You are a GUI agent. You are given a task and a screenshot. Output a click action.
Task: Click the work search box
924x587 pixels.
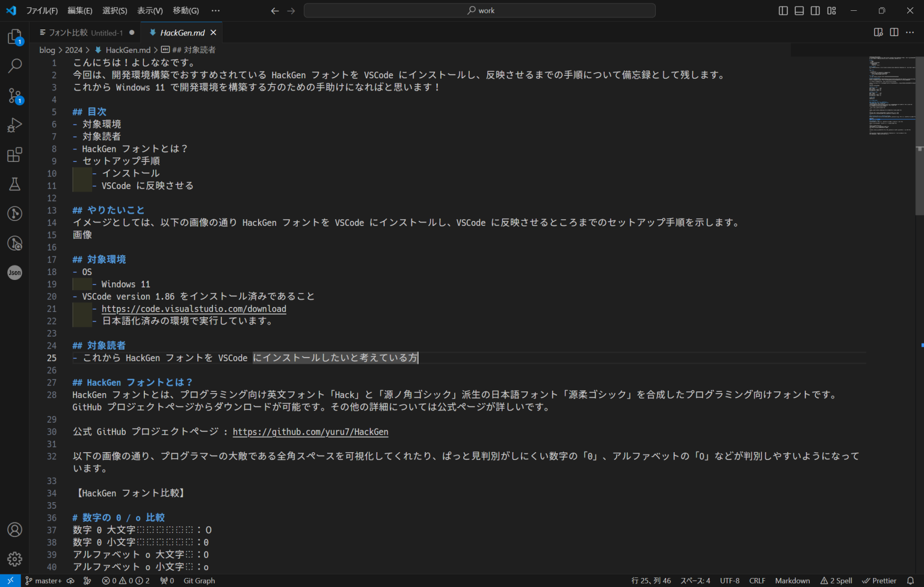[480, 10]
